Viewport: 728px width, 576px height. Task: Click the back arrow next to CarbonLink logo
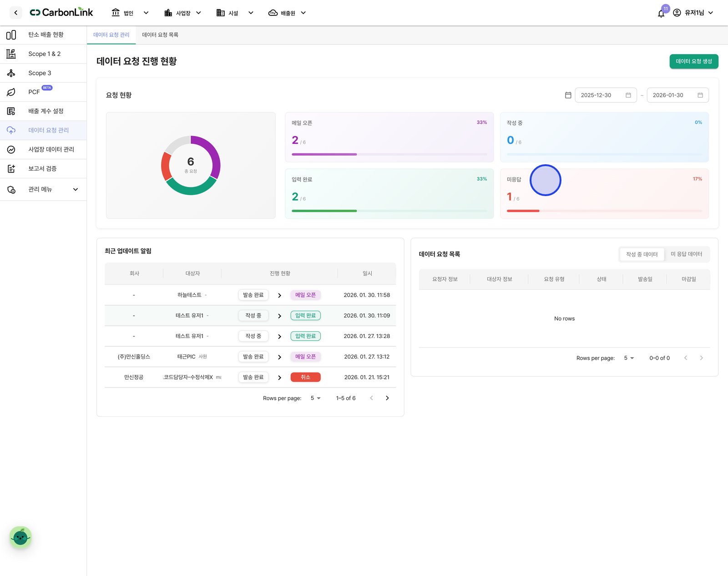click(16, 13)
